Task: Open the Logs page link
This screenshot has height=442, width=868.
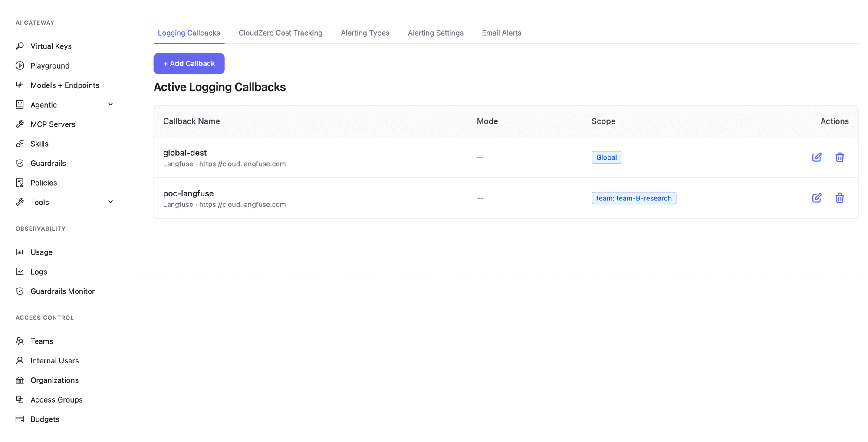Action: 39,272
